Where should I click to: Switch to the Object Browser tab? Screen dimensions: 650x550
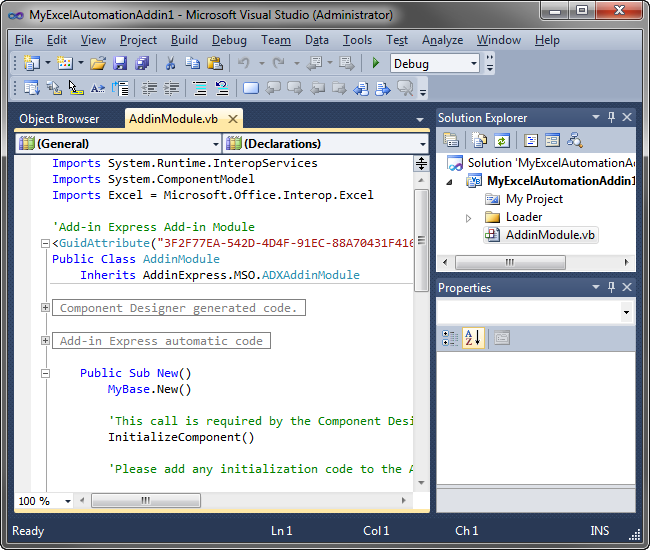pos(59,119)
